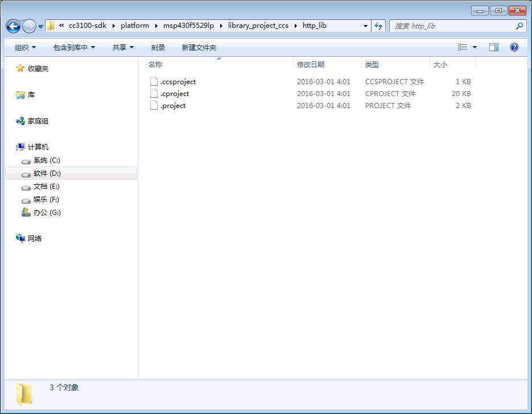Change view with the view icon
This screenshot has height=414, width=532.
[x=462, y=47]
